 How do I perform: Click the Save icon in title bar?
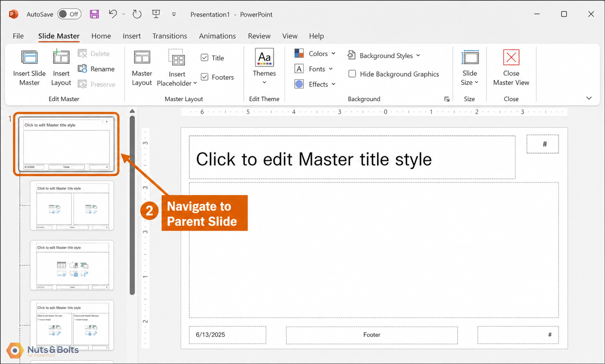tap(94, 14)
